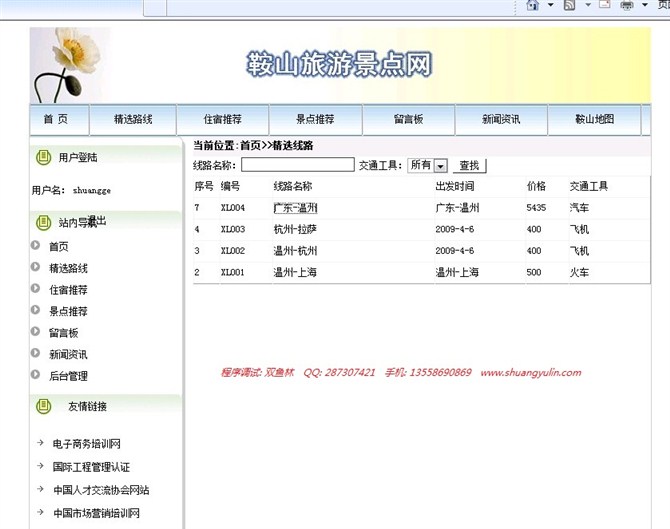
Task: Focus the 线路名称 search input field
Action: (x=297, y=165)
